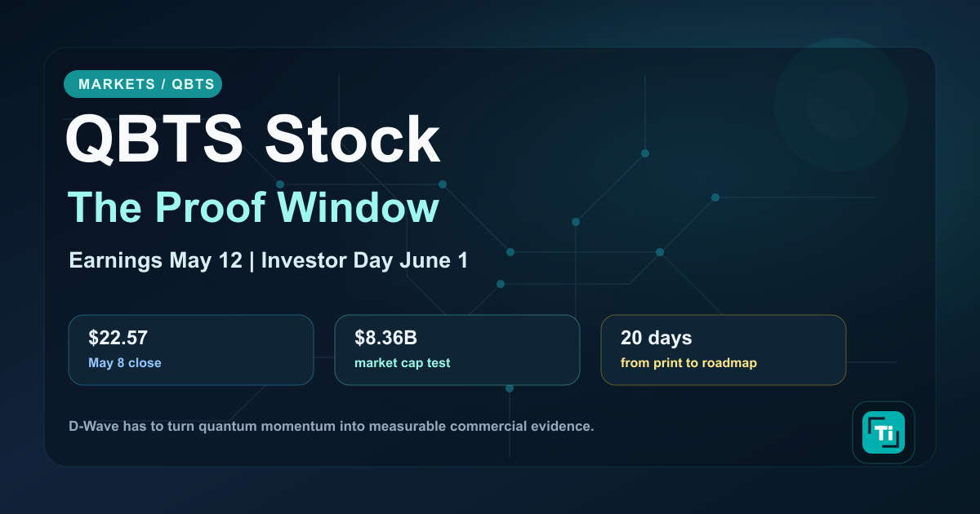Click the MARKETS word in the teal badge
Viewport: 980px width, 514px height.
116,84
